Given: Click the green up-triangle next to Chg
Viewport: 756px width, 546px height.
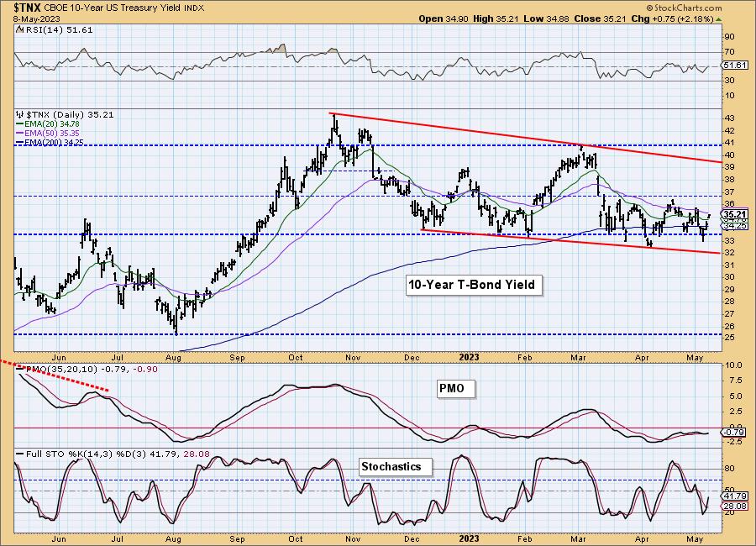Looking at the screenshot, I should tap(718, 19).
